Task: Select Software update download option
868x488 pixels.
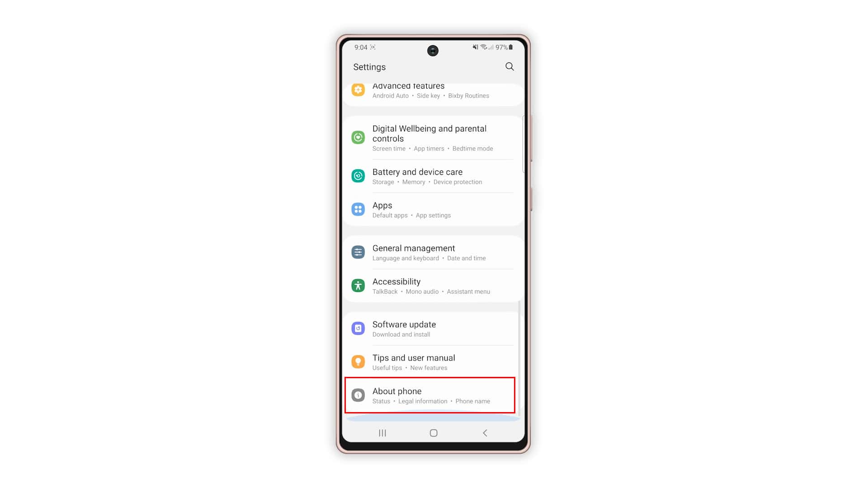Action: pos(434,328)
